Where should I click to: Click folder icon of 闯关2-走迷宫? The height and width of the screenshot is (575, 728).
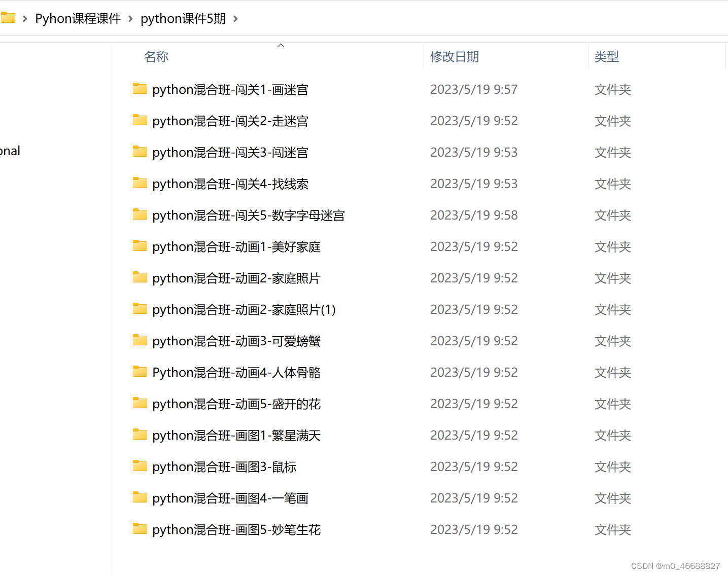(x=140, y=121)
